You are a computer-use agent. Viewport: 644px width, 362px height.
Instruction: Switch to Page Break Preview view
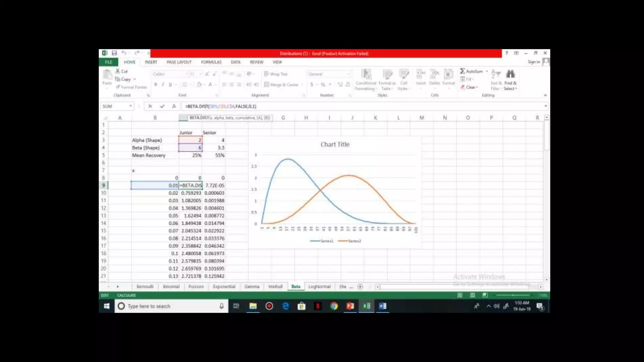[x=485, y=295]
